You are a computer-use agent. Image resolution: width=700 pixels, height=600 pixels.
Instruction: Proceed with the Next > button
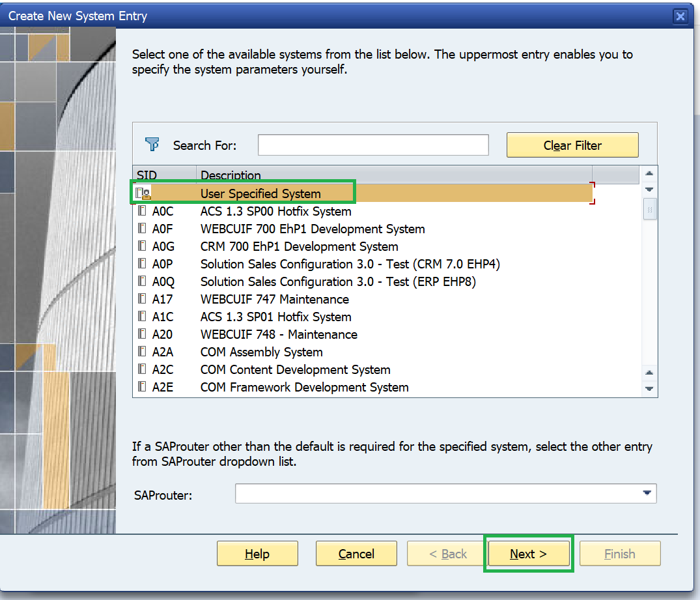pos(529,554)
